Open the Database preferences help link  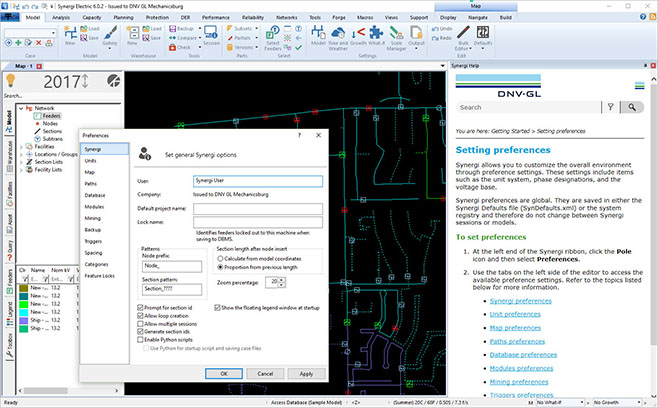pos(523,355)
